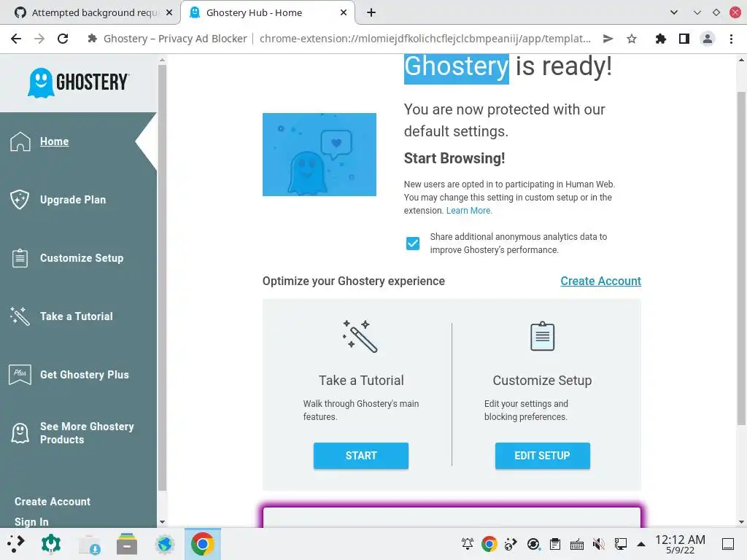Click the notification bell in the system tray
The width and height of the screenshot is (747, 560).
coord(468,544)
